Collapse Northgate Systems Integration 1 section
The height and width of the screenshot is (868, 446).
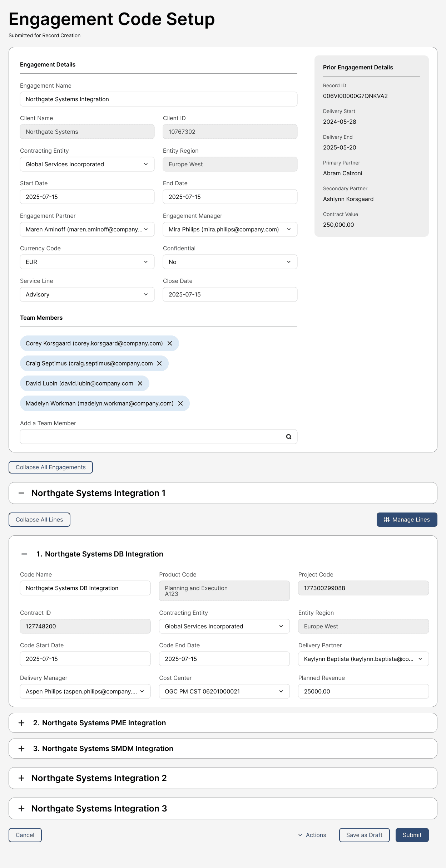[x=21, y=493]
